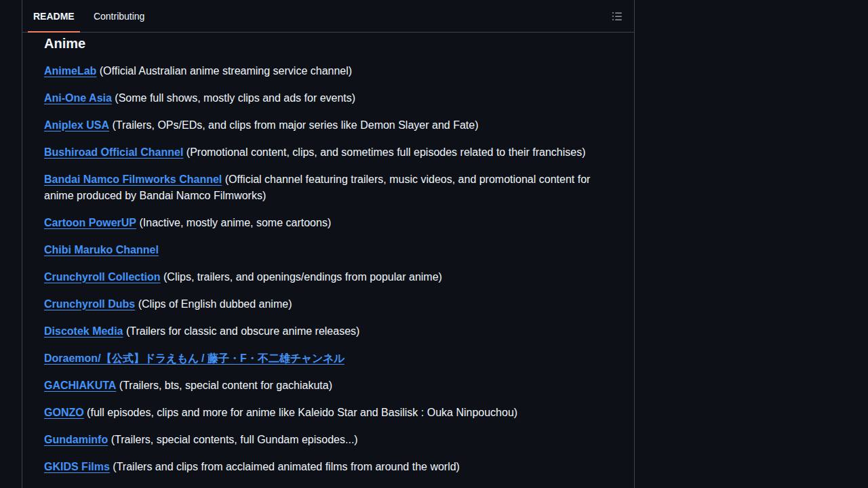Screen dimensions: 868x488
Task: Go to Crunchyroll Collection link
Action: [102, 277]
